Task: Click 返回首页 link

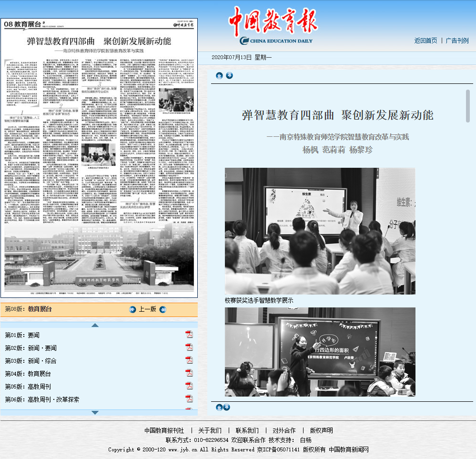Action: (x=425, y=41)
